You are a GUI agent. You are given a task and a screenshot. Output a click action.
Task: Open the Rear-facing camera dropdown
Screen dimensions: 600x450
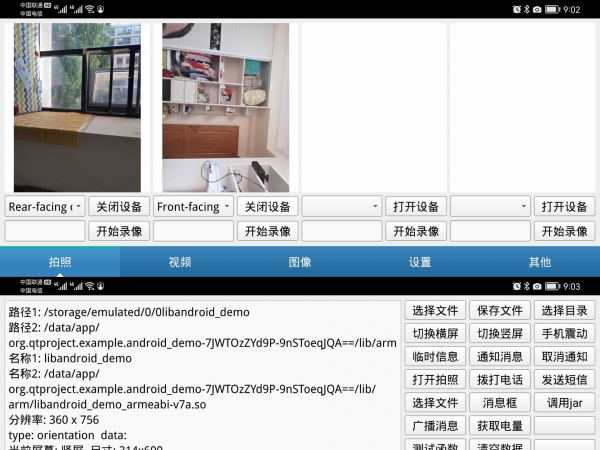45,207
